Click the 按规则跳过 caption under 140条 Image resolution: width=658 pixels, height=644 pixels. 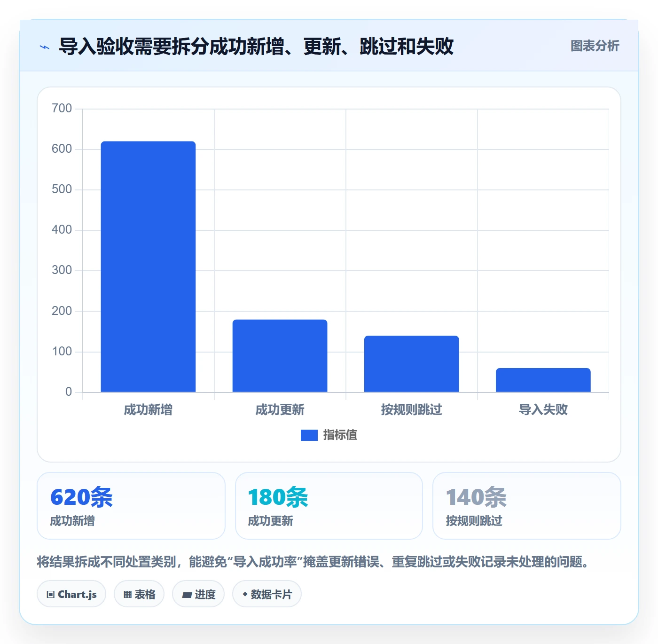click(474, 521)
